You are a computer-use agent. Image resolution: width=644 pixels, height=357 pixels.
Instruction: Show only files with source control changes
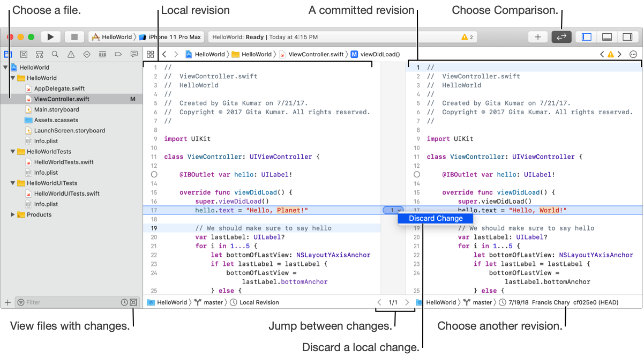(x=133, y=302)
